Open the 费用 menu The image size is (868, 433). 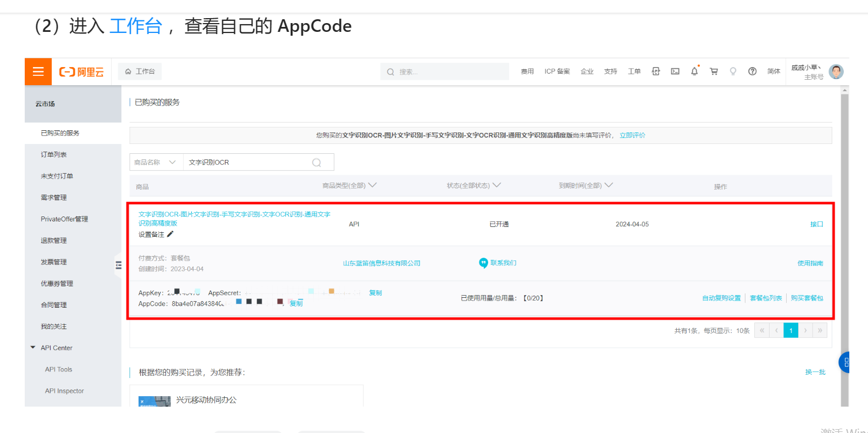tap(527, 71)
